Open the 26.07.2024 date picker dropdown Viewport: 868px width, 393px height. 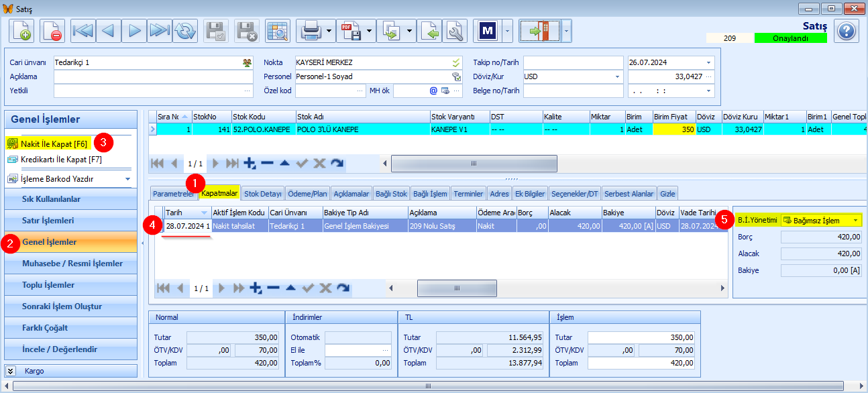[x=709, y=62]
